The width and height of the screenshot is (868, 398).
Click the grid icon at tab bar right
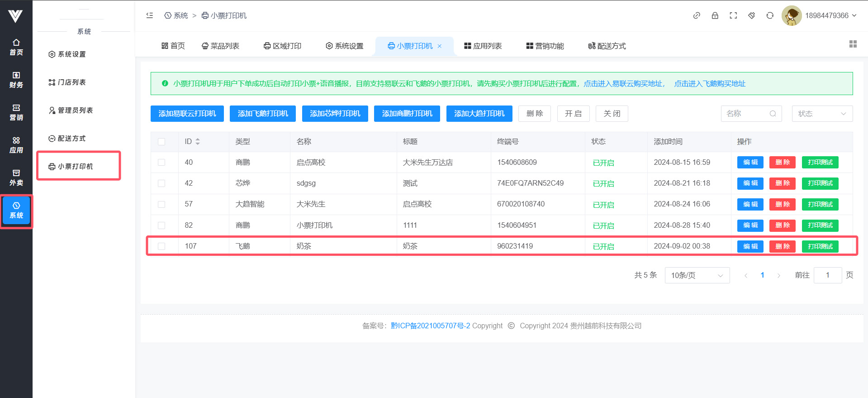pyautogui.click(x=853, y=44)
